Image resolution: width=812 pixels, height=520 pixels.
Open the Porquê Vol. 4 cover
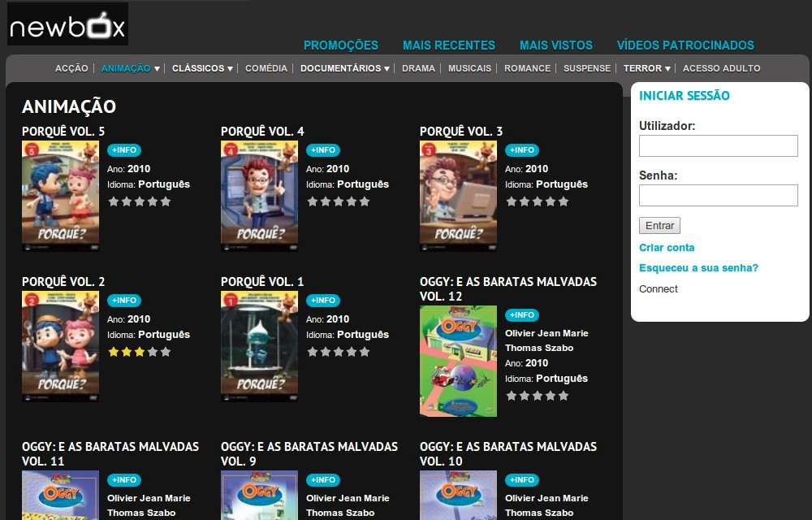coord(260,197)
